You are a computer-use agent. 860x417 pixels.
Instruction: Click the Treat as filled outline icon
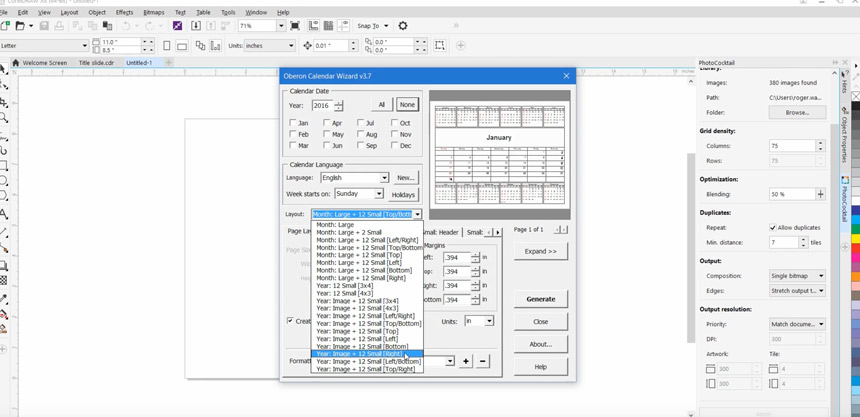click(x=439, y=46)
